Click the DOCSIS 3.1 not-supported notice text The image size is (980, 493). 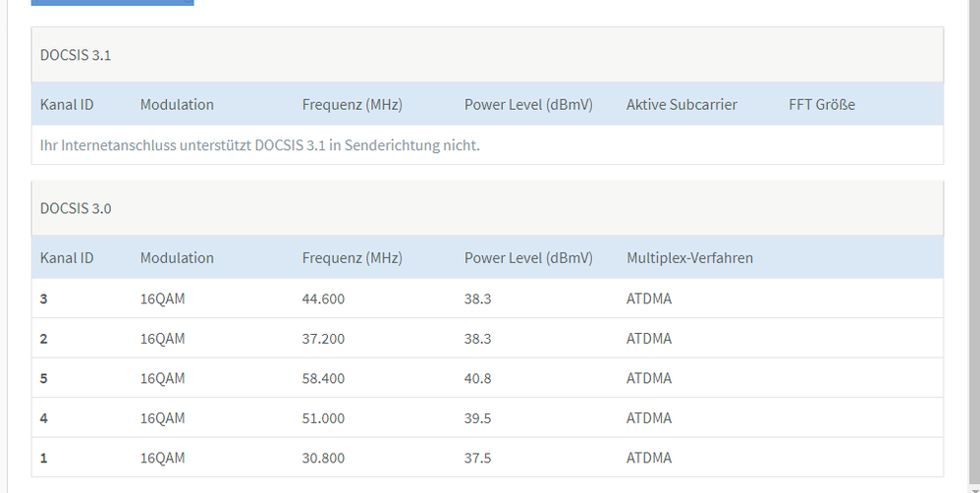[x=259, y=145]
